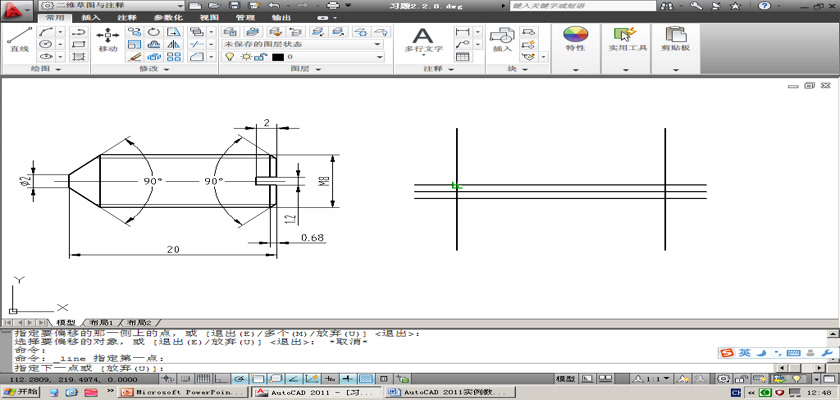Click the Plot/Print icon
Screen dimensions: 840x400
pyautogui.click(x=333, y=5)
